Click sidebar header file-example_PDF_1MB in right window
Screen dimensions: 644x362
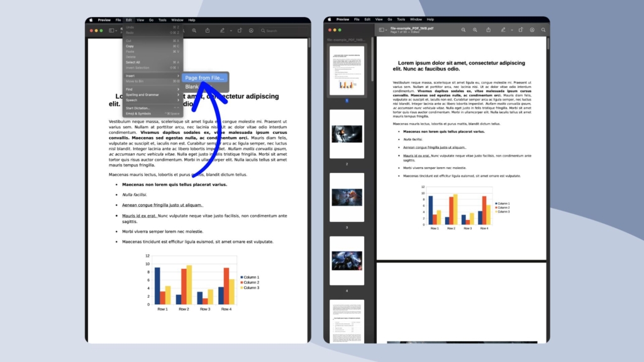click(346, 40)
